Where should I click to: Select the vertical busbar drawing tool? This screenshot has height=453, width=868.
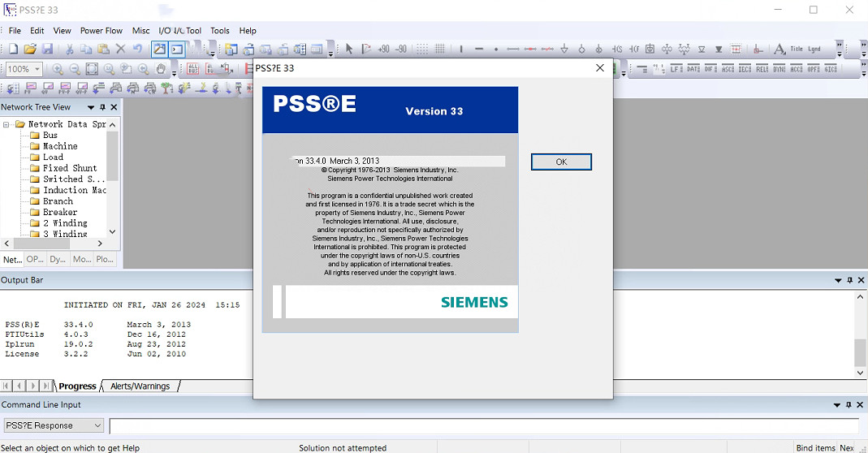click(460, 50)
